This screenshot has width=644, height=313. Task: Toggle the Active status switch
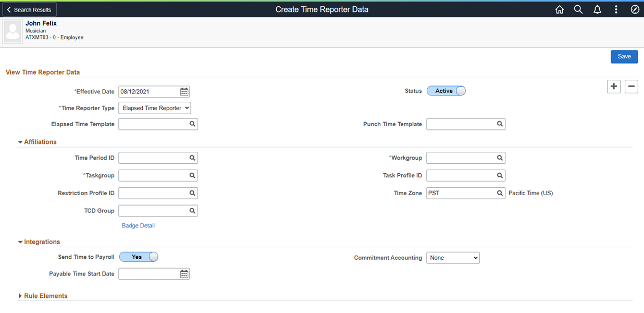(446, 91)
